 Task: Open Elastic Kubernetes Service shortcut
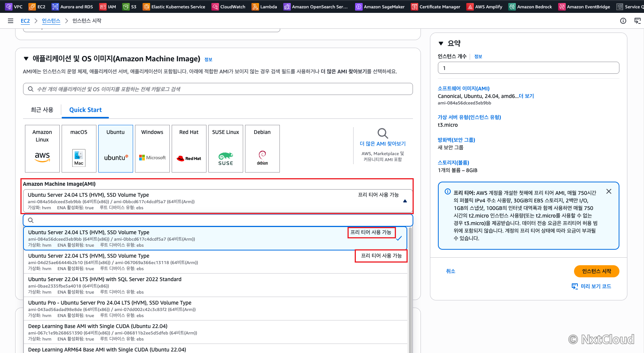(x=174, y=6)
